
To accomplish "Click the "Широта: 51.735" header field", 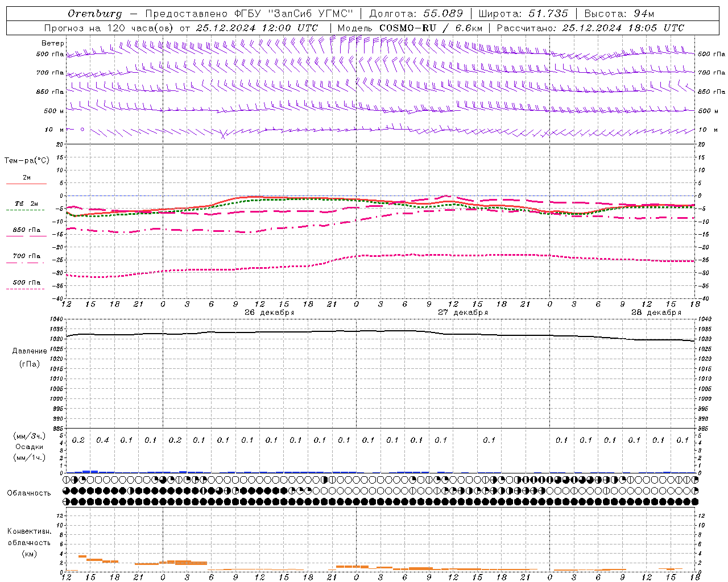I will coord(523,14).
